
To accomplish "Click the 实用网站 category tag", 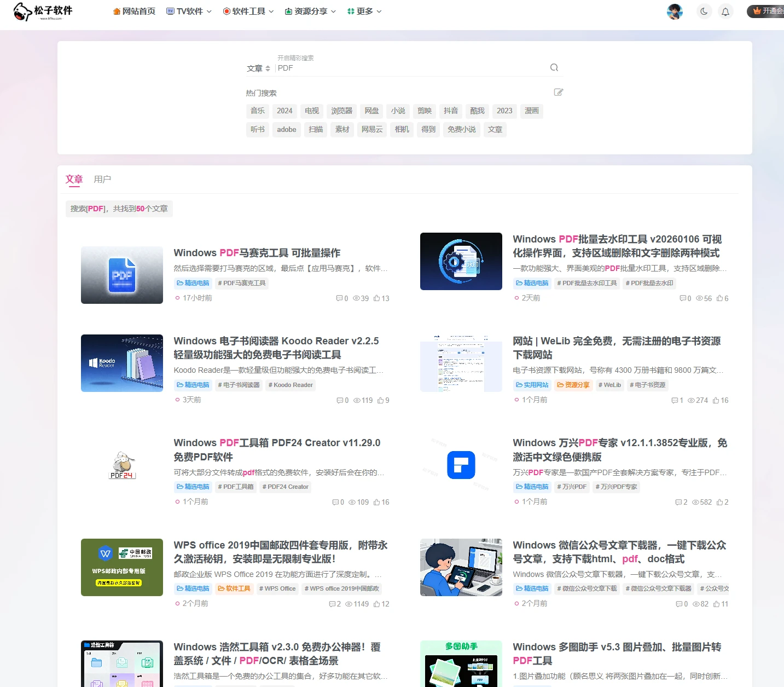I will coord(532,385).
